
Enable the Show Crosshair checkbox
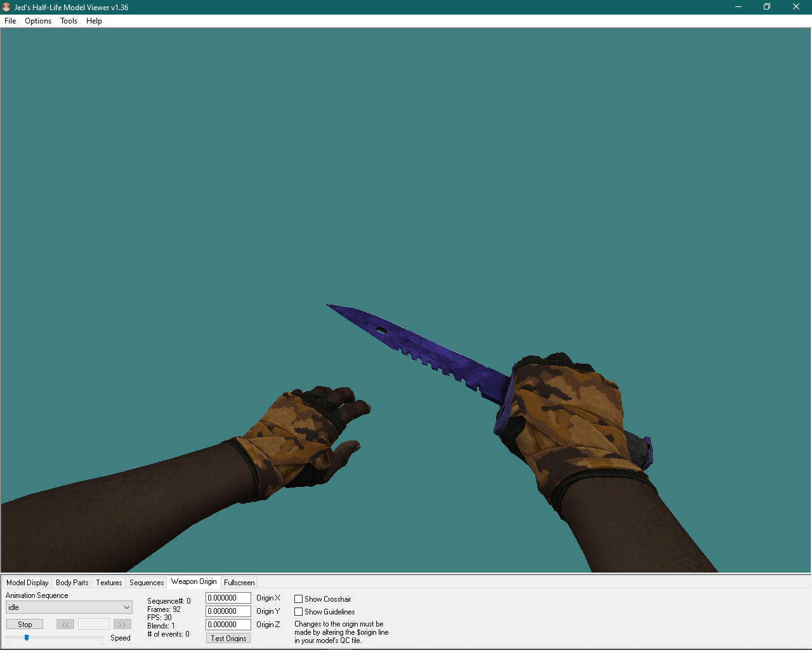click(x=298, y=599)
